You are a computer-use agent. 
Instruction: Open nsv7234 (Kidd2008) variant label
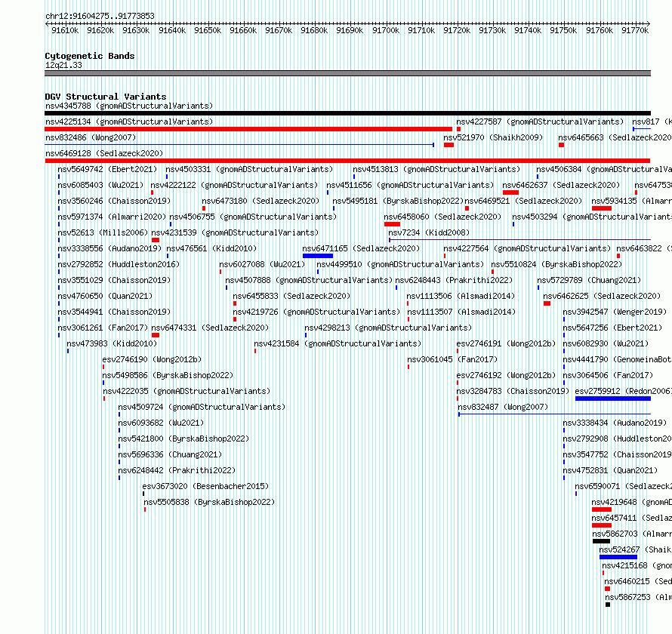(x=429, y=232)
